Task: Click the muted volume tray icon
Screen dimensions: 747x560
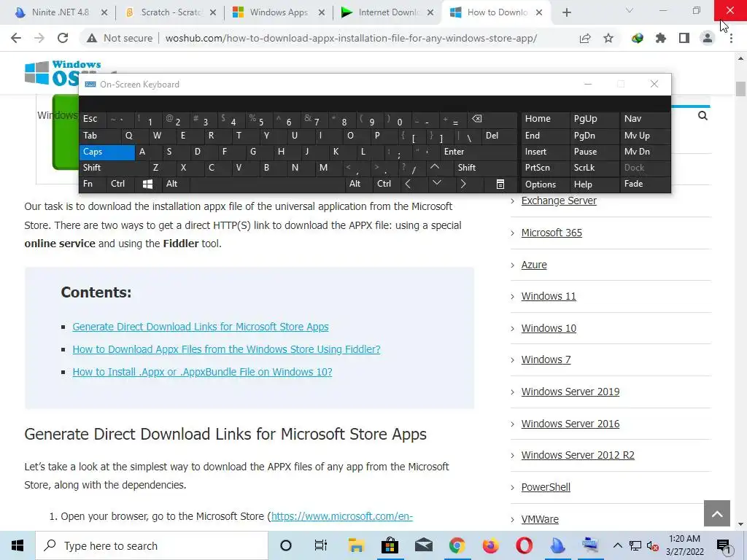Action: click(653, 545)
